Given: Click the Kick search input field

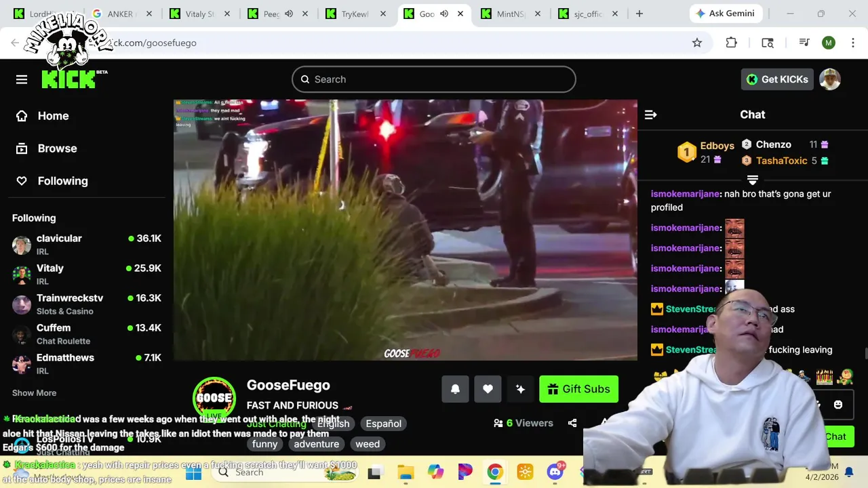Looking at the screenshot, I should [434, 79].
